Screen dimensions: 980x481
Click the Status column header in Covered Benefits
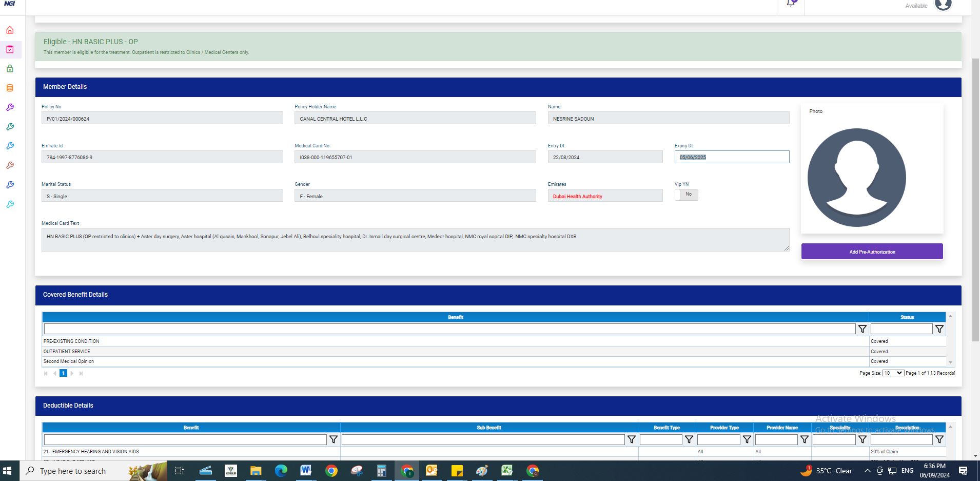[907, 317]
